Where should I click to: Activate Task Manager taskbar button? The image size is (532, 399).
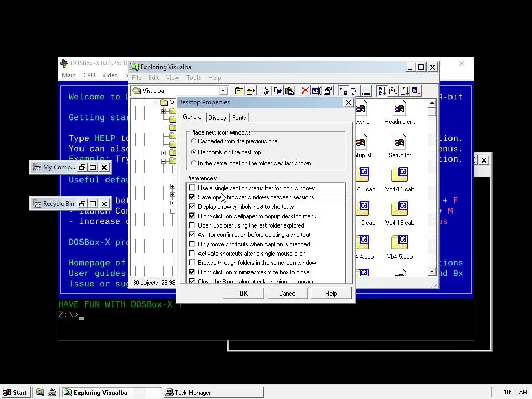pyautogui.click(x=214, y=392)
